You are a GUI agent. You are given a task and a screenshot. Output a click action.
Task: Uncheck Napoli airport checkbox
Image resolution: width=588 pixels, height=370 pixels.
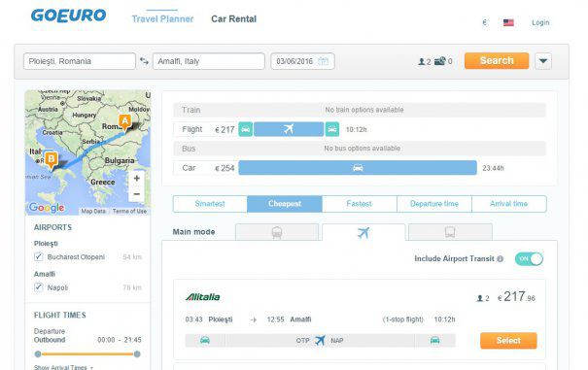(x=38, y=287)
